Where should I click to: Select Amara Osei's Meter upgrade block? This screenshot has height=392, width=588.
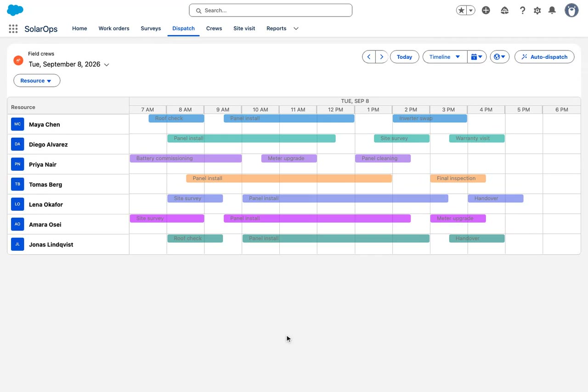[x=458, y=218]
